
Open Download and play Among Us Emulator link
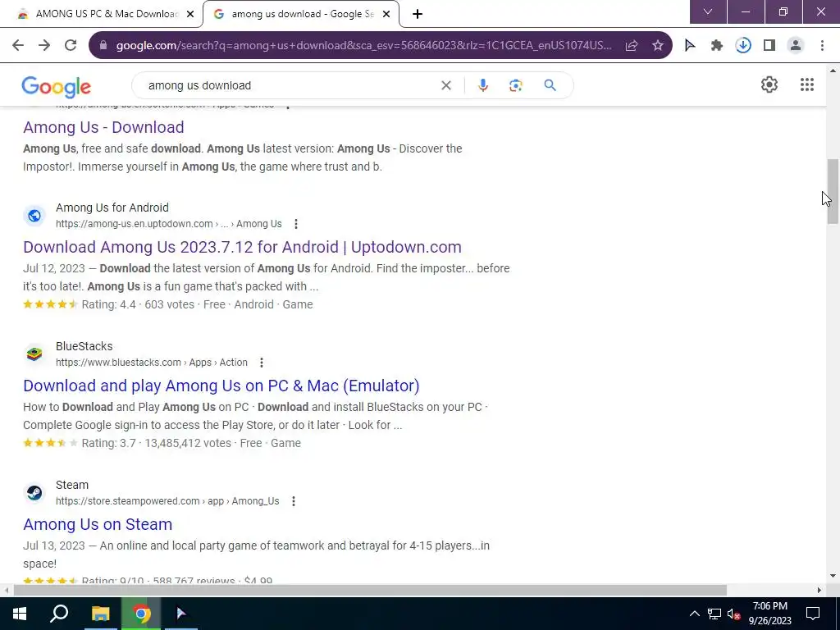pyautogui.click(x=221, y=386)
